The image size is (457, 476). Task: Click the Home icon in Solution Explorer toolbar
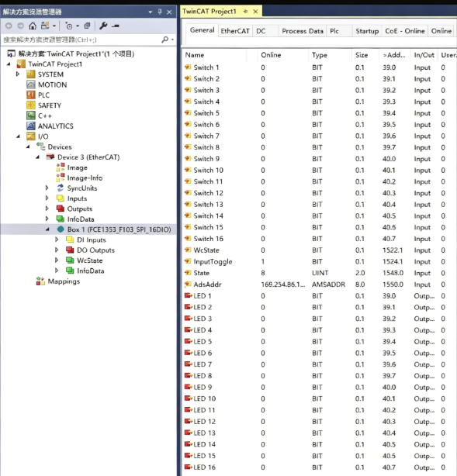point(33,26)
